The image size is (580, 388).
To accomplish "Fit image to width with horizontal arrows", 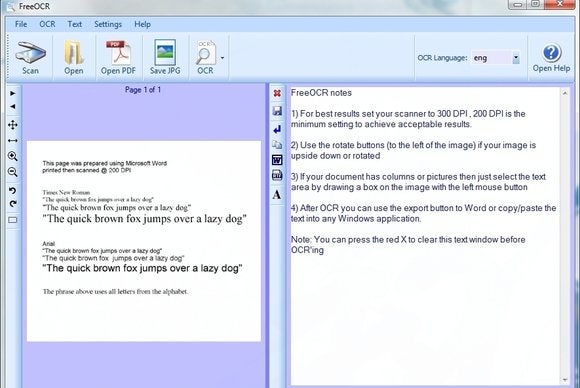I will tap(13, 141).
